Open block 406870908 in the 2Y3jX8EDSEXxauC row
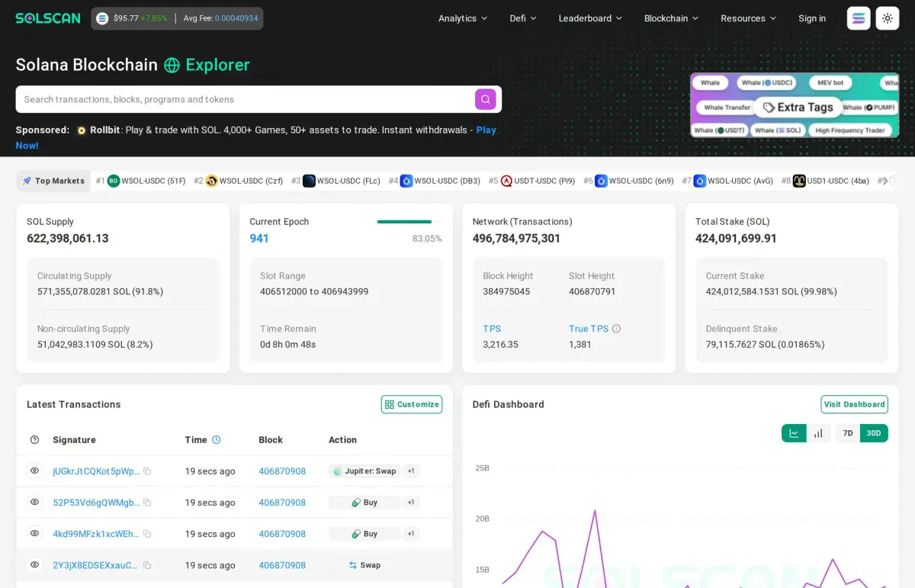Screen dimensions: 915x588 [282, 565]
